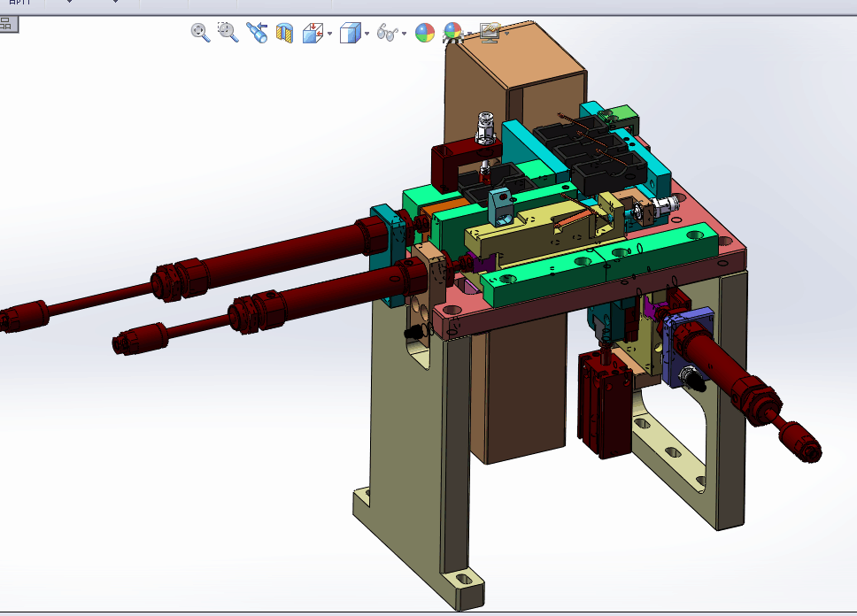857x616 pixels.
Task: Click the Apply Scene icon
Action: [x=452, y=32]
